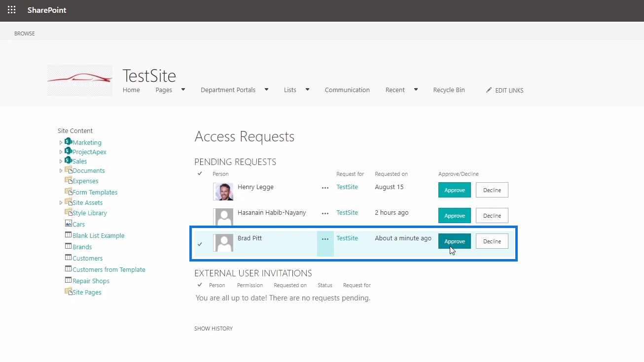Viewport: 644px width, 362px height.
Task: Open the ellipsis menu for Brad Pitt
Action: point(325,239)
